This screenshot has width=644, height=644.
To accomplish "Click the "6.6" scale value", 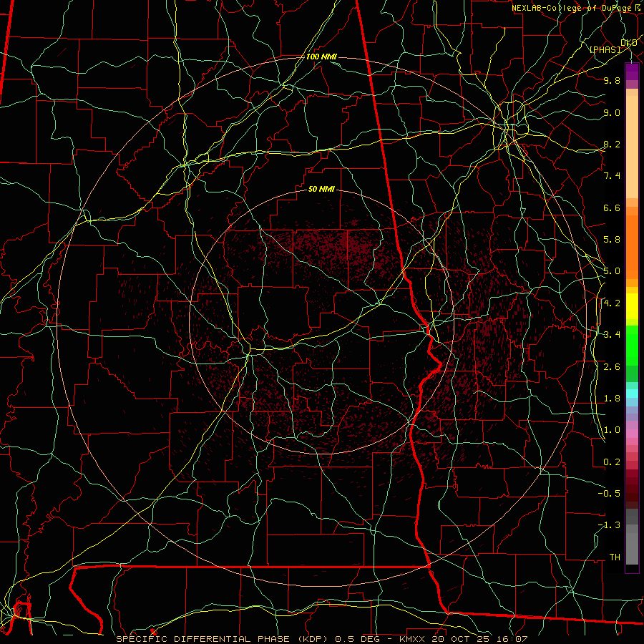I will (612, 208).
